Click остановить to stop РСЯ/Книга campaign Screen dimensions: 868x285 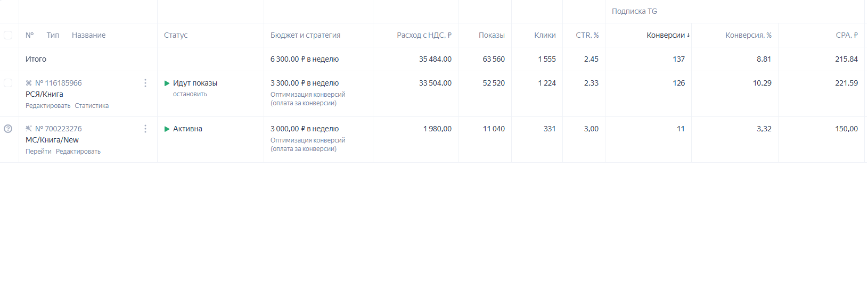[190, 94]
